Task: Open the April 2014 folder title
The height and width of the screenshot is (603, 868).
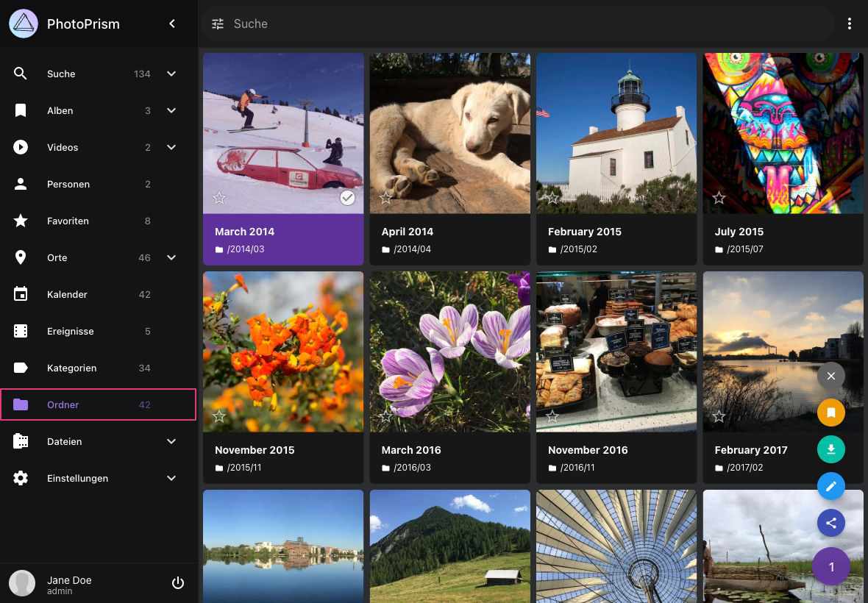Action: point(408,232)
